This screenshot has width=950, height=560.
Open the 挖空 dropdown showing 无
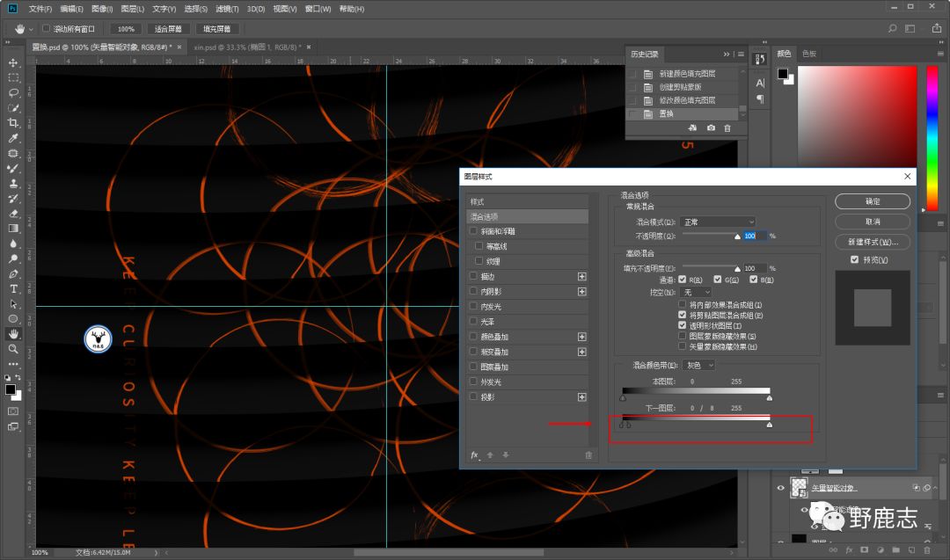tap(696, 292)
